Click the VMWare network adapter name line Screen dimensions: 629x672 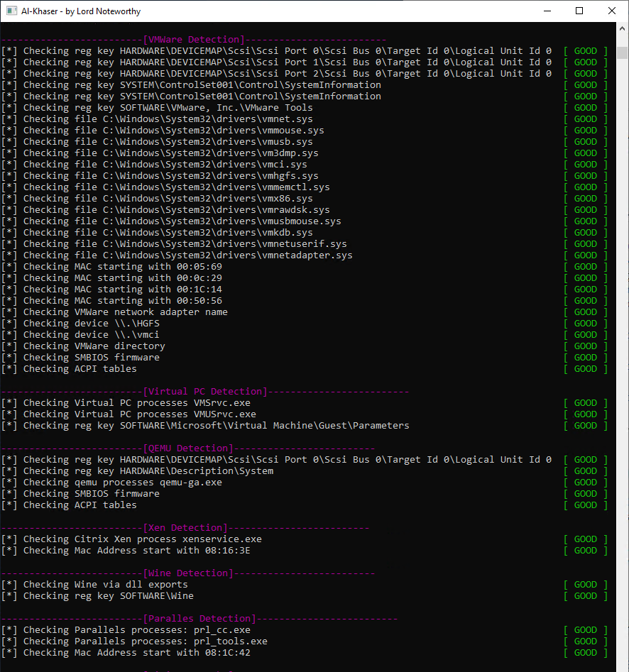pos(114,312)
